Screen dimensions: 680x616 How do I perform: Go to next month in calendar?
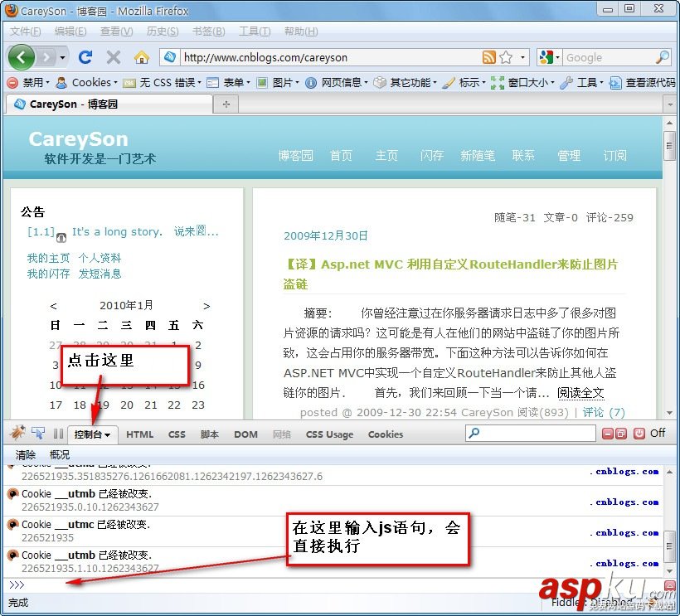click(x=206, y=306)
